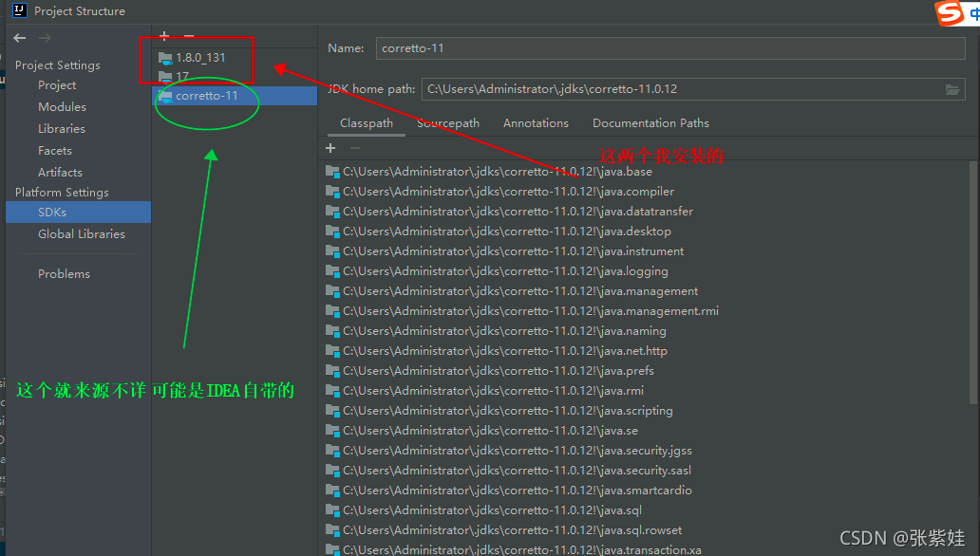980x556 pixels.
Task: Click the Sogou input method icon
Action: tap(950, 13)
